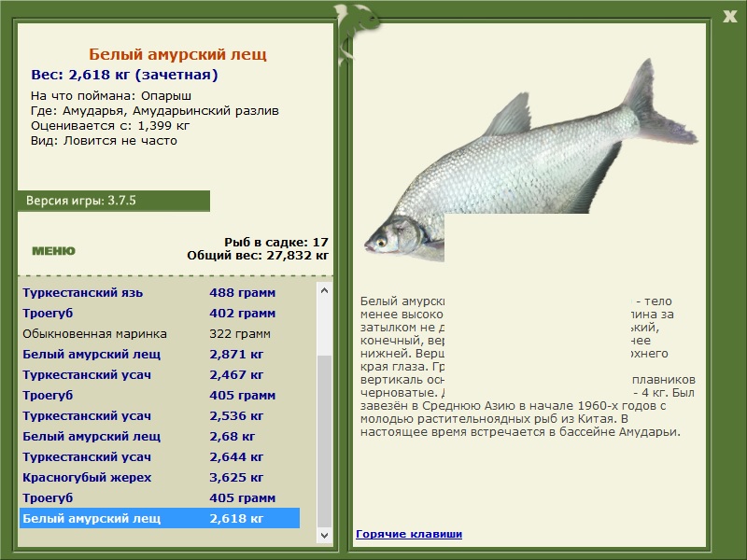The image size is (747, 560).
Task: Select Красногубый жерех 3,625 кг entry
Action: click(x=160, y=477)
